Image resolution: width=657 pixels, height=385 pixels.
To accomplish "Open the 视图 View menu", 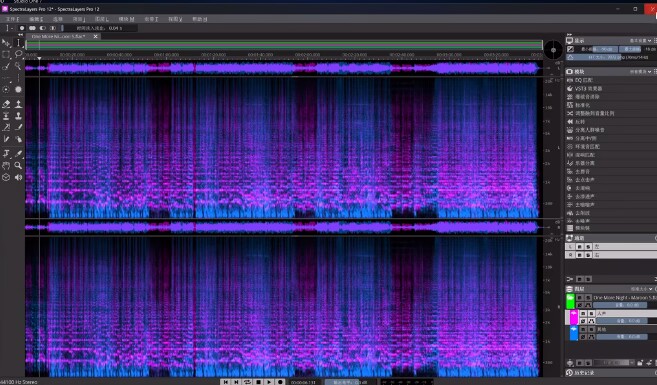I will (175, 19).
